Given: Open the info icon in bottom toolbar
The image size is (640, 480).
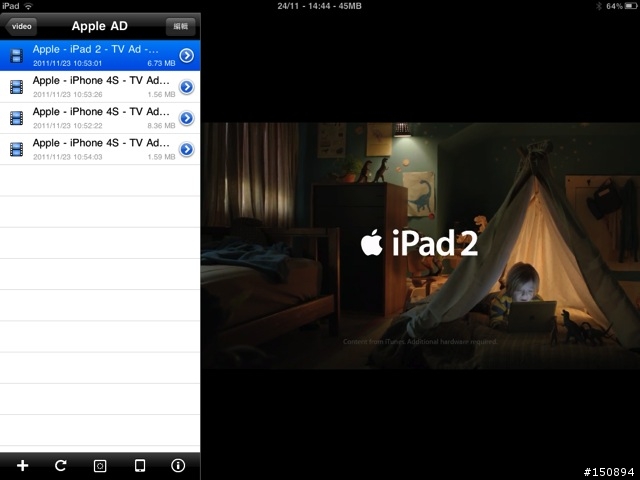Looking at the screenshot, I should pyautogui.click(x=178, y=465).
